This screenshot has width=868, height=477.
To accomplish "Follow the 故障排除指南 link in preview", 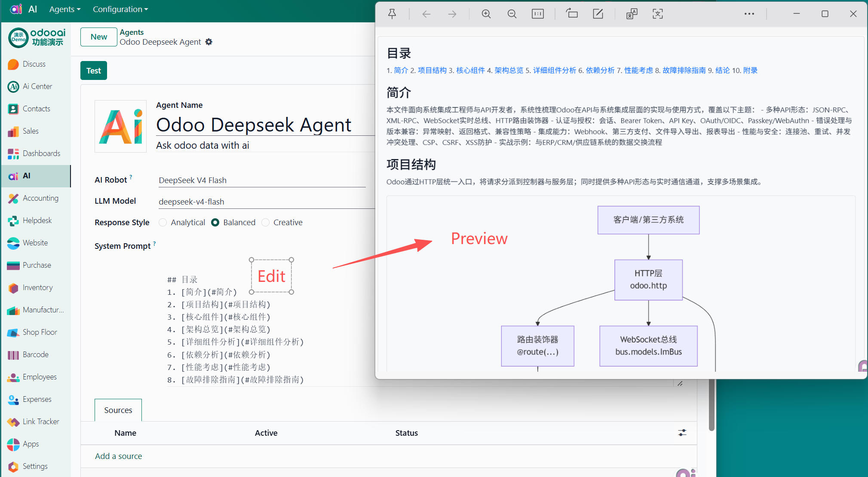I will tap(684, 70).
